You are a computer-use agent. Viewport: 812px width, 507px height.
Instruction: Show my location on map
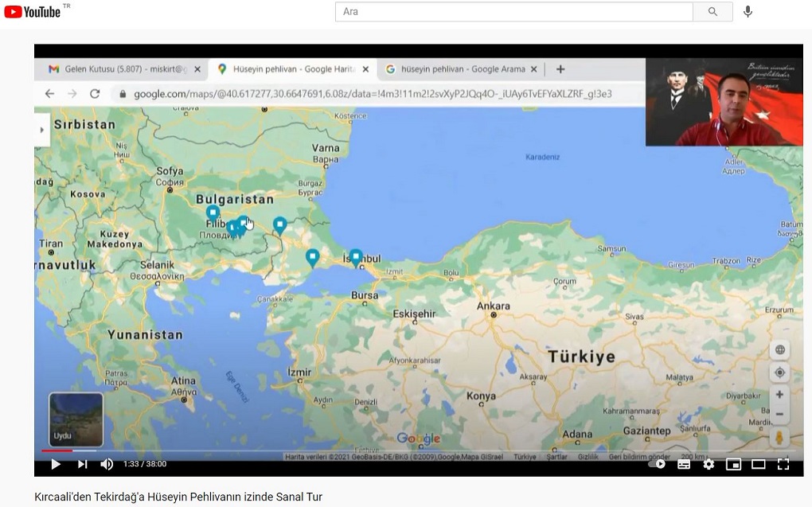pos(779,372)
